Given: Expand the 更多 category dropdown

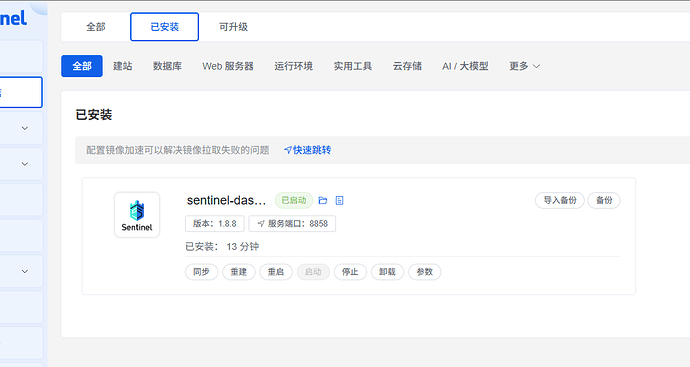Looking at the screenshot, I should (x=525, y=66).
